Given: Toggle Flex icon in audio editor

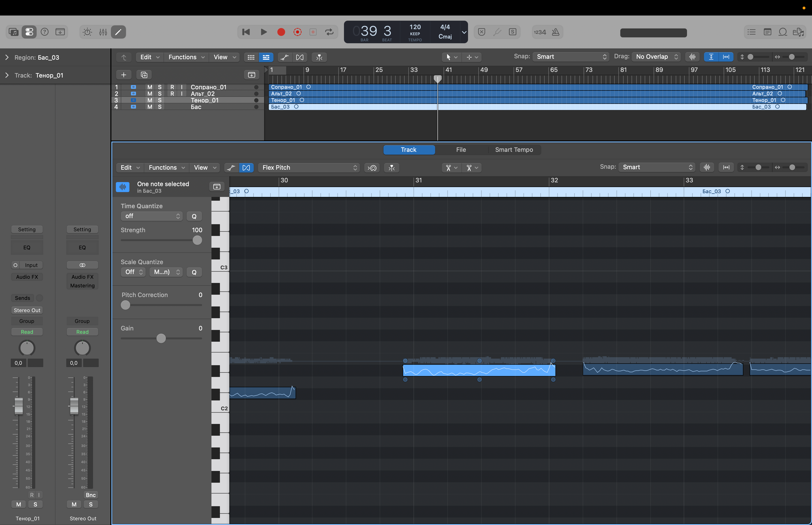Looking at the screenshot, I should point(246,168).
